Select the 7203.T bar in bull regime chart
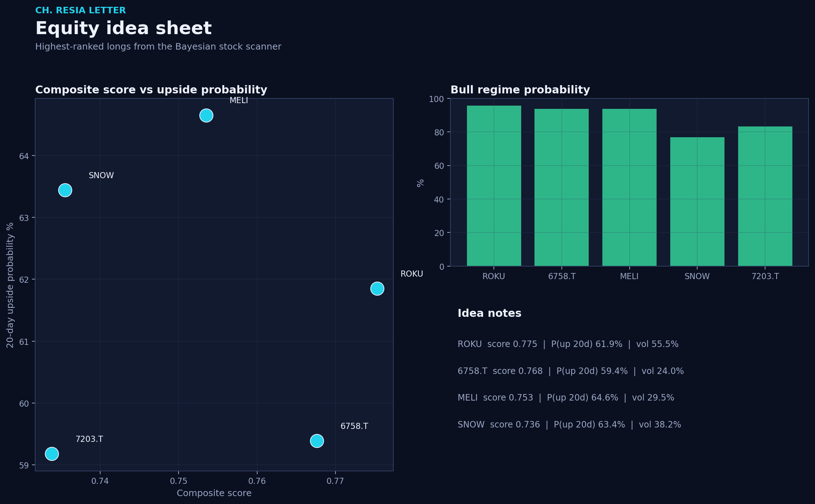 click(765, 196)
